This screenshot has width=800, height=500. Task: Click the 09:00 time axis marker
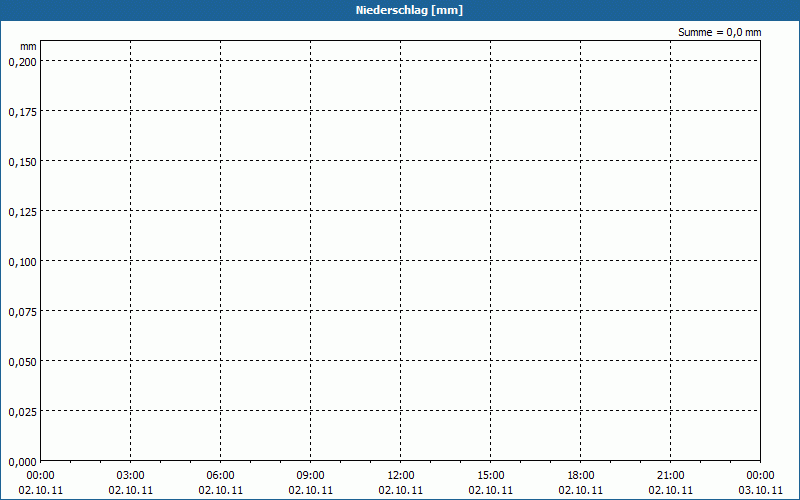(311, 475)
